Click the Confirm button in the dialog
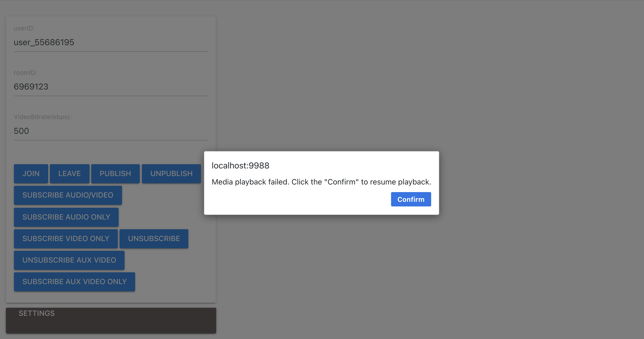The height and width of the screenshot is (339, 644). [411, 199]
